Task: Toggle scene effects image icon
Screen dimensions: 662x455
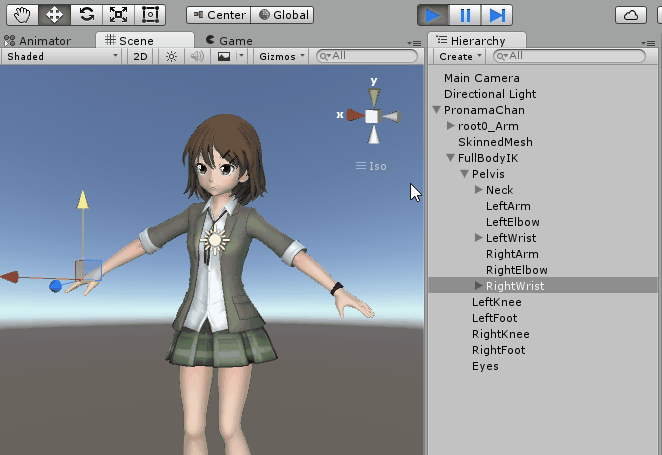Action: (224, 57)
